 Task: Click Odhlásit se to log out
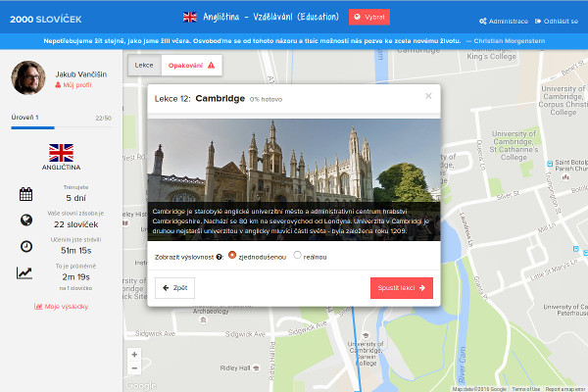(x=557, y=21)
